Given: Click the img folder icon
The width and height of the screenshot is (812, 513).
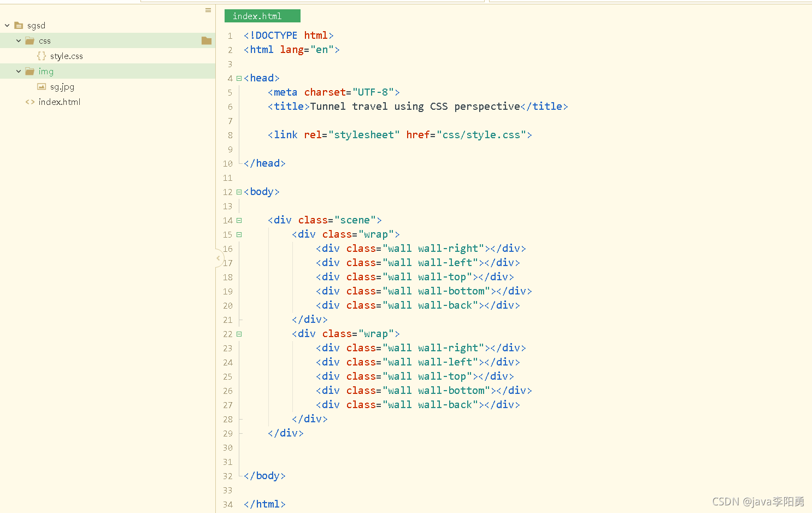Looking at the screenshot, I should click(x=30, y=72).
